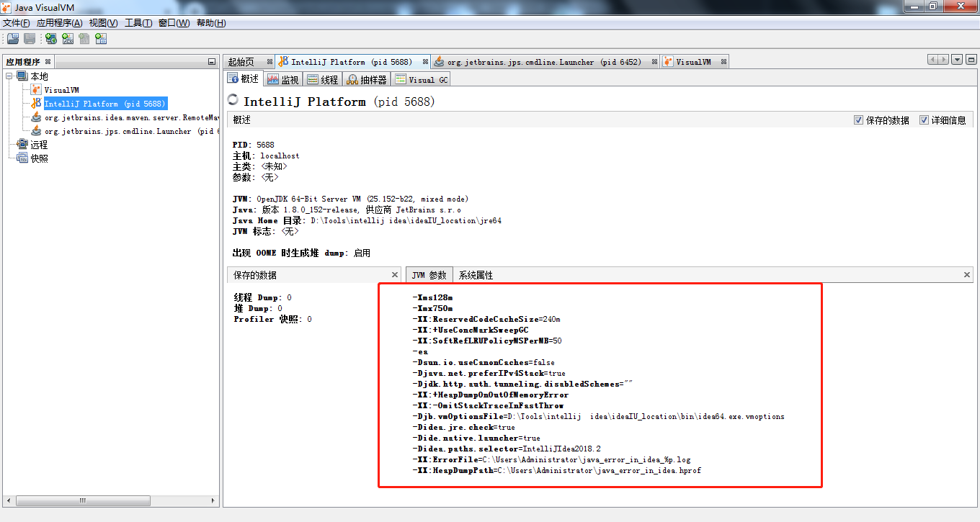This screenshot has width=980, height=522.
Task: Click the right tab scroll arrow
Action: (x=943, y=60)
